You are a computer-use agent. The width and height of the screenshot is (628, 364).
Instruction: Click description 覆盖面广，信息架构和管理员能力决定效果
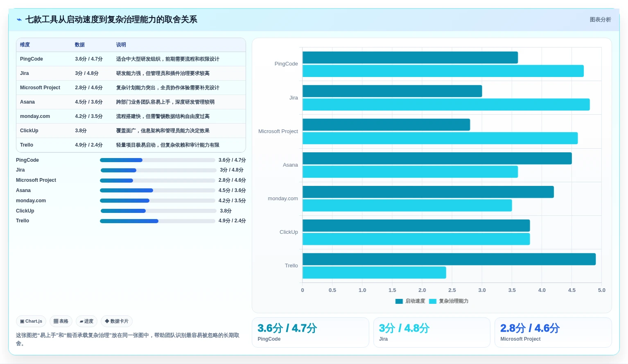point(163,131)
